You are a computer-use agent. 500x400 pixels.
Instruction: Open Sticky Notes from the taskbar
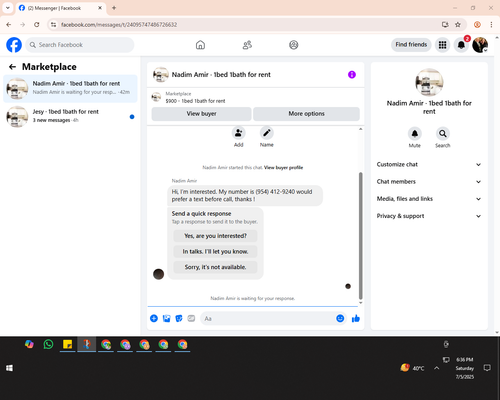coord(68,344)
